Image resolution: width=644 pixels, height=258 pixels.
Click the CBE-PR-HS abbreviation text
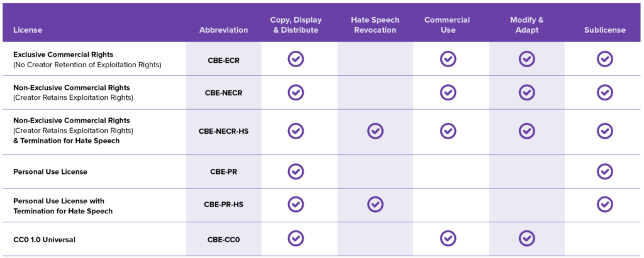[223, 205]
